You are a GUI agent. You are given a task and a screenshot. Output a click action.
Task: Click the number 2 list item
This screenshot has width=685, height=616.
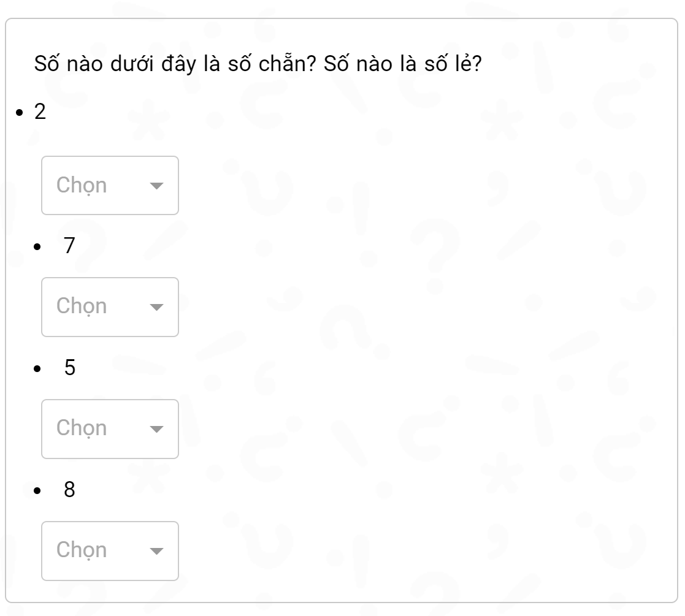coord(40,113)
